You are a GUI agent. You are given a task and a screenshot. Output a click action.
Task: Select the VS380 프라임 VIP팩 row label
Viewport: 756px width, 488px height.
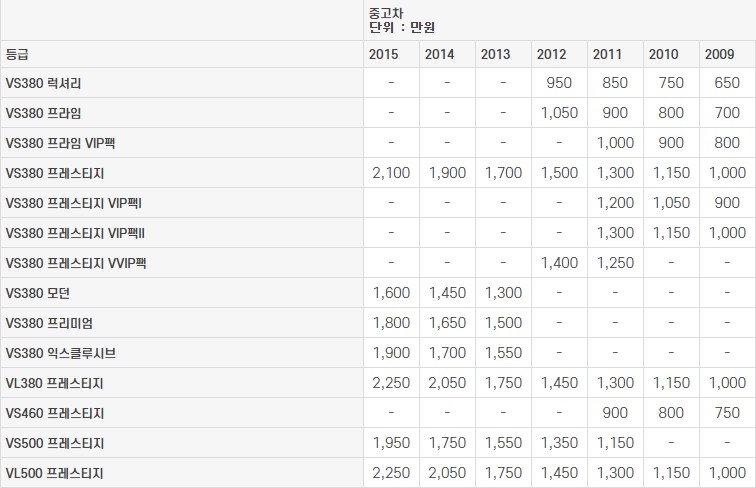coord(60,144)
